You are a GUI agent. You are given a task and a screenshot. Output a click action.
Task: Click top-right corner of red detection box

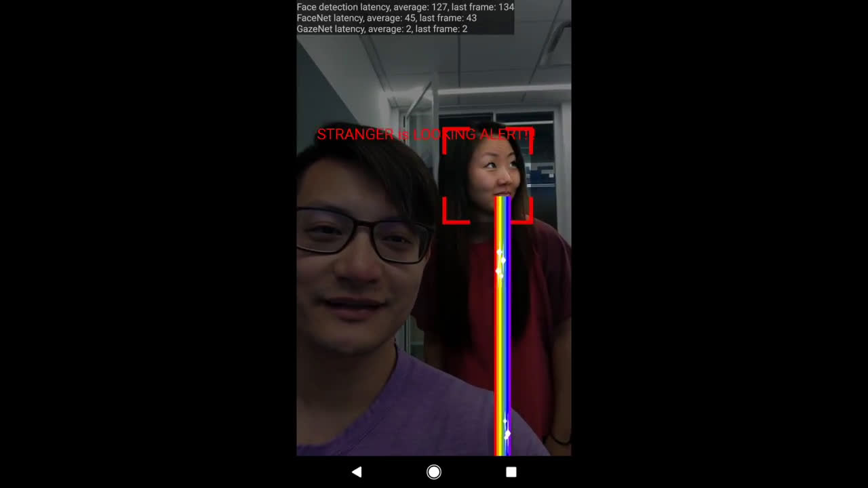(531, 130)
